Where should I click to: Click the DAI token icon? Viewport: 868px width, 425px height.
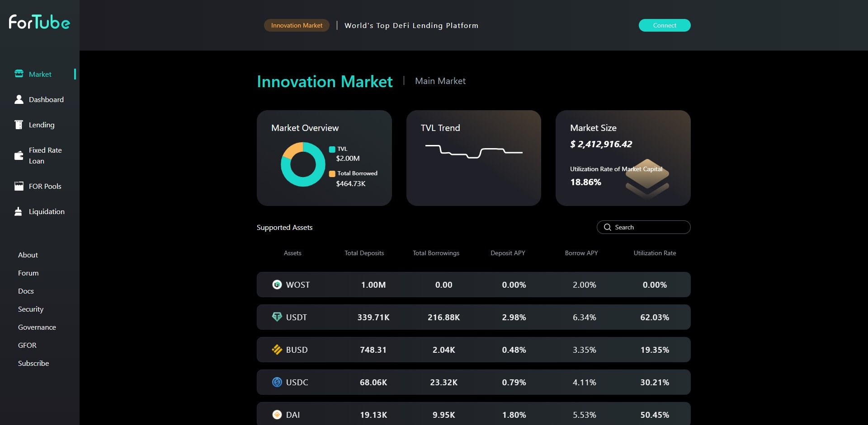coord(277,414)
